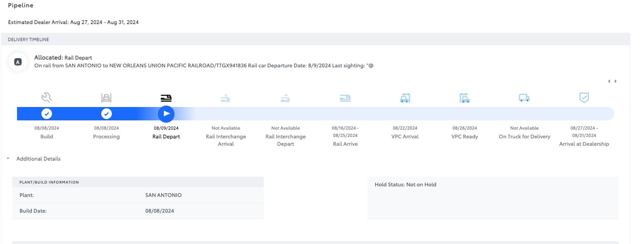The width and height of the screenshot is (644, 244).
Task: Click the Pipeline heading
Action: [21, 6]
